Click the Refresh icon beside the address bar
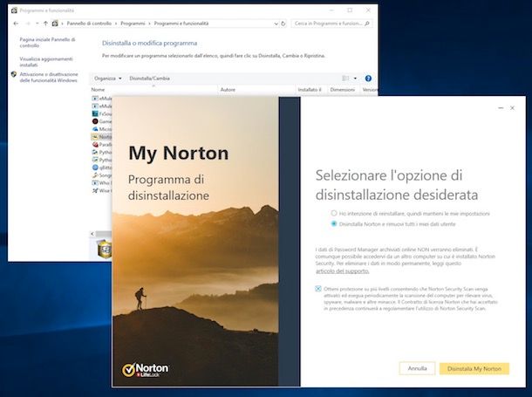Viewport: 532px width, 397px height. click(283, 24)
